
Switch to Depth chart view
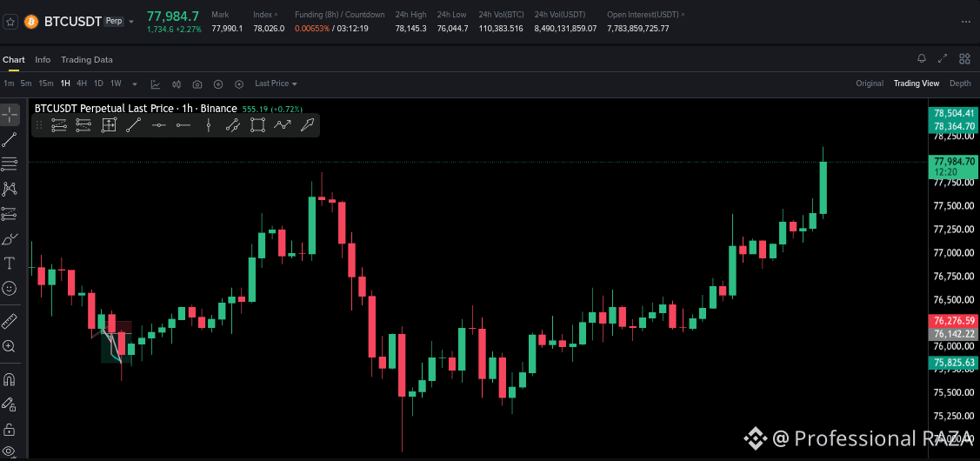coord(961,84)
